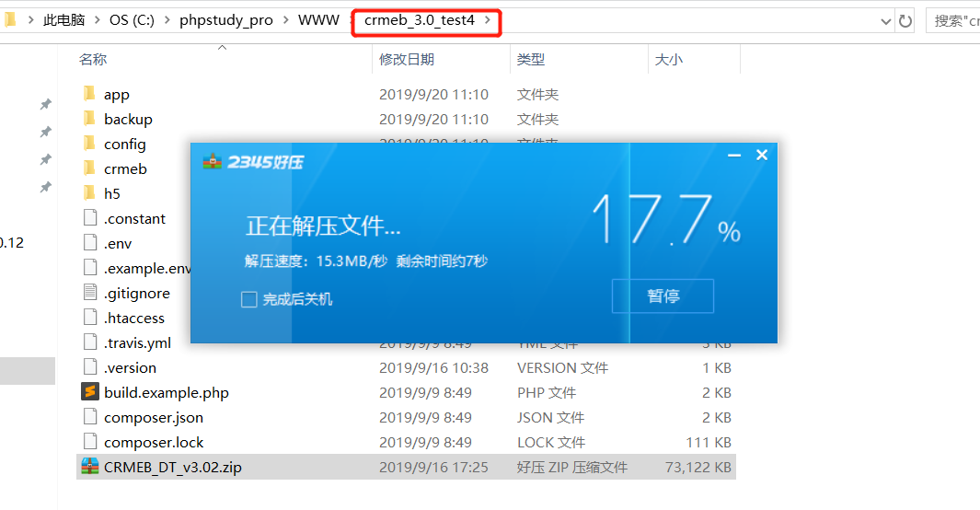
Task: Click the 2345好压 logo icon
Action: pyautogui.click(x=213, y=162)
